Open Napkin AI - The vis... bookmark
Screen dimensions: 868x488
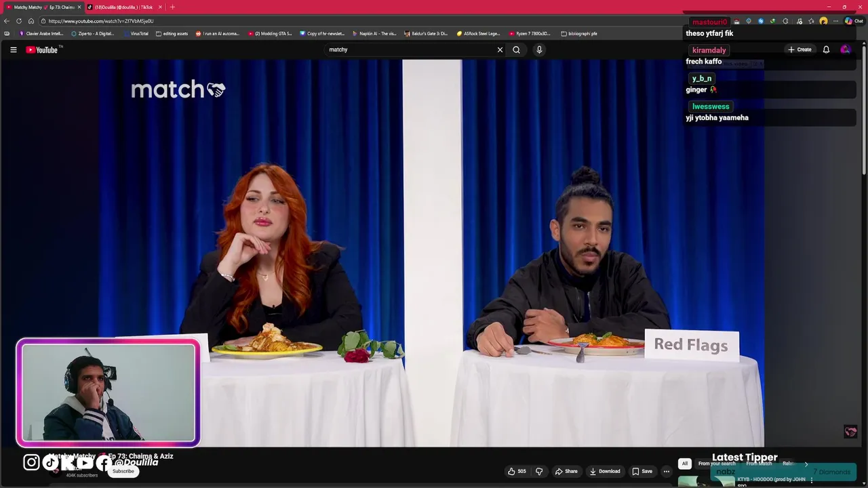(374, 33)
